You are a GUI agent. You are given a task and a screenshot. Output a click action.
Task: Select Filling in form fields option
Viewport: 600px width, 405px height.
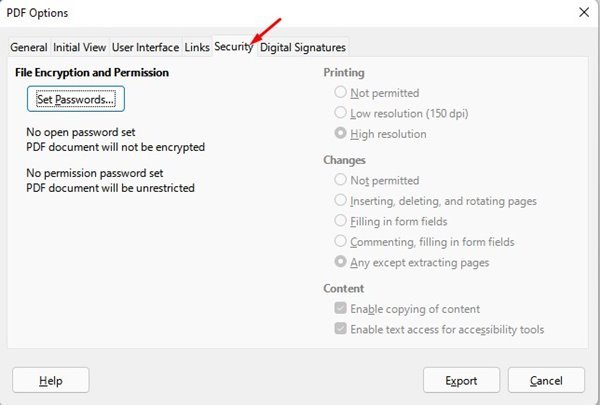pos(342,221)
